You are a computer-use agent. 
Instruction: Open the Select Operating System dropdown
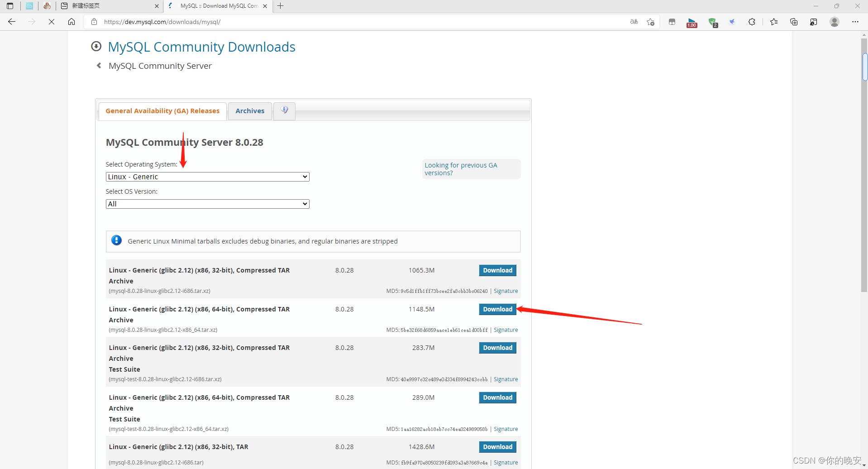coord(207,177)
